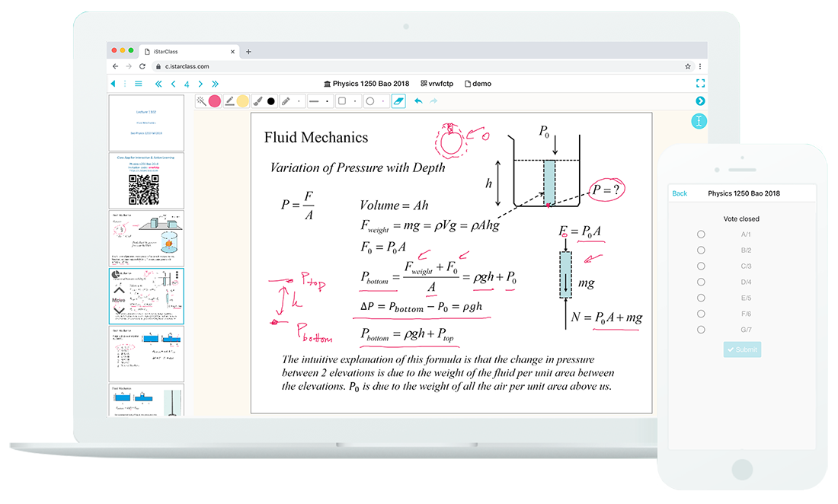Screen dimensions: 838x504
Task: Select the magic wand laser pointer tool
Action: [x=201, y=101]
